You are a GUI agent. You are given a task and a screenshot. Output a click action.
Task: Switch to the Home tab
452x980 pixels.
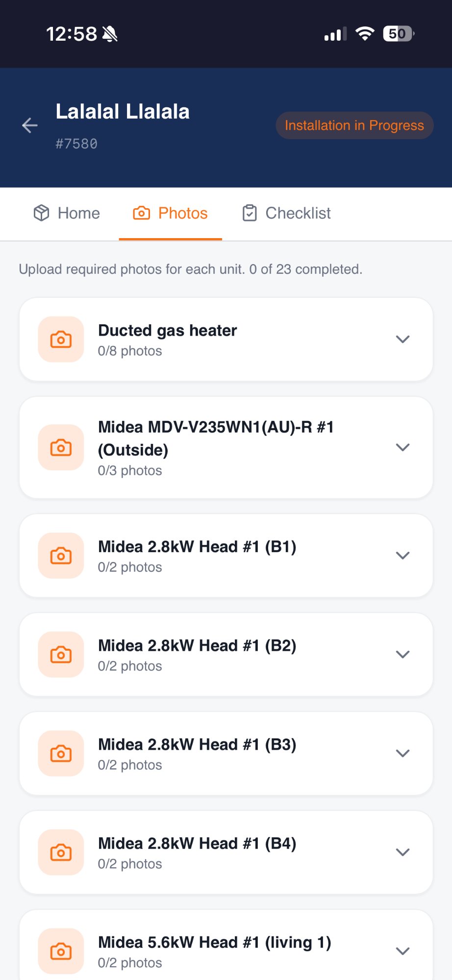[x=67, y=213]
